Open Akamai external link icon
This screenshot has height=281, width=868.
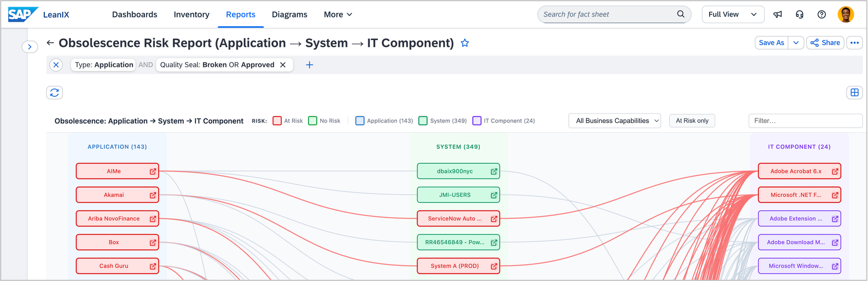click(153, 195)
